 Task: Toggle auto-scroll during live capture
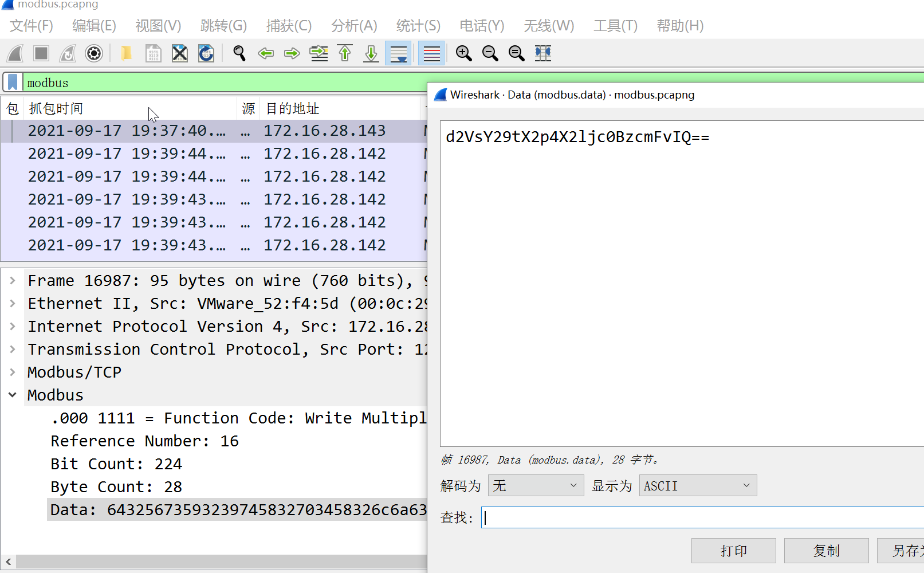(x=398, y=53)
